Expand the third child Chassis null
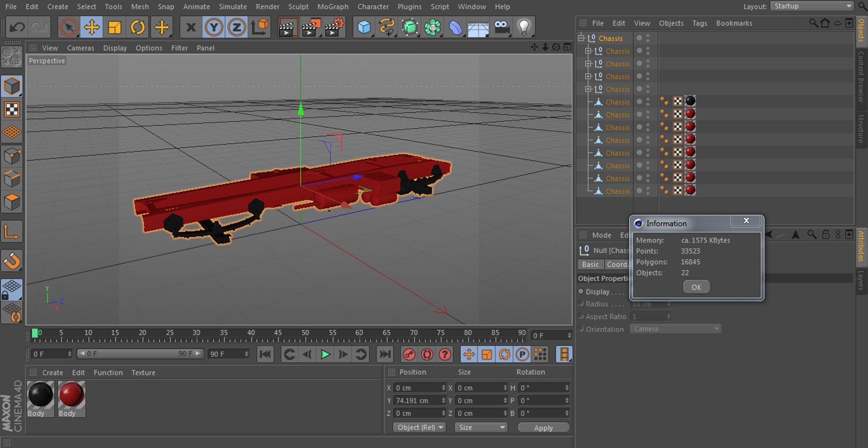Viewport: 868px width, 448px height. tap(588, 76)
